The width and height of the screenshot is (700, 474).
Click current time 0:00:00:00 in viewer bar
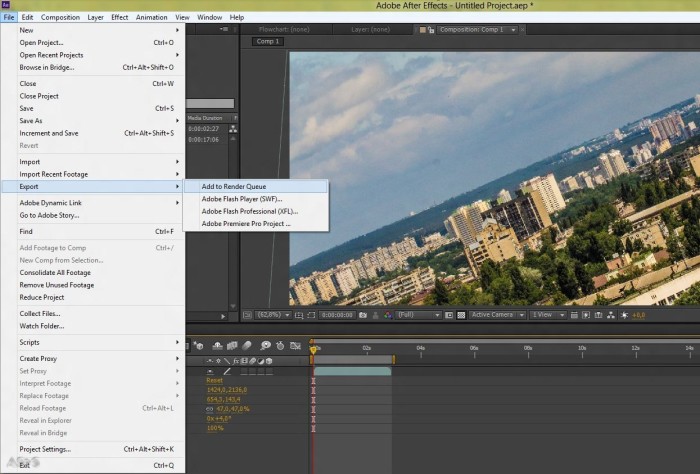tap(337, 315)
